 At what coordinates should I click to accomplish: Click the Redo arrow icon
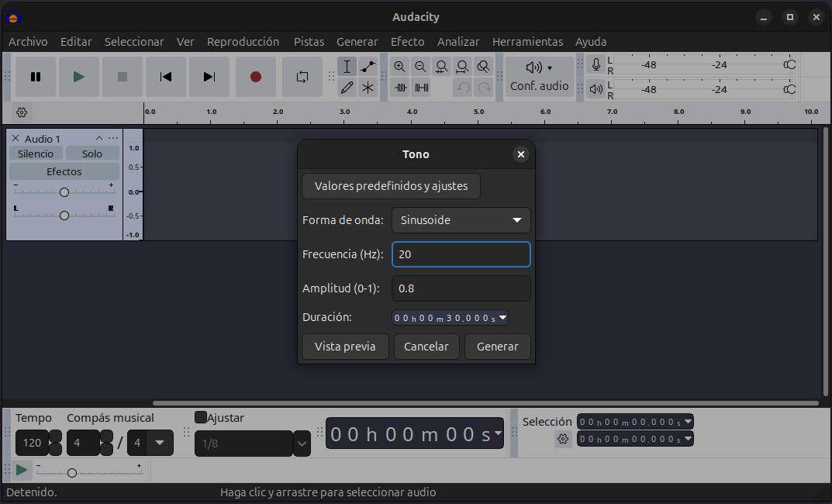click(484, 88)
